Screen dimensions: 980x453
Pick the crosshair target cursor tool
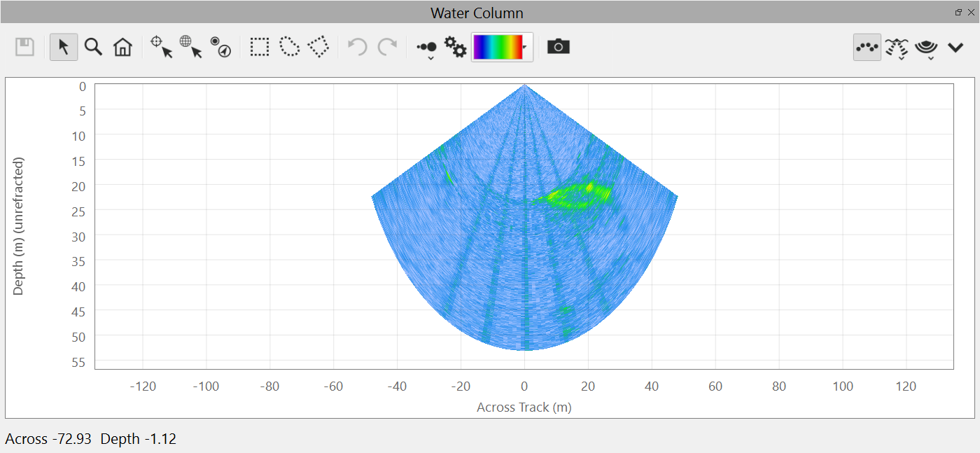[x=161, y=47]
